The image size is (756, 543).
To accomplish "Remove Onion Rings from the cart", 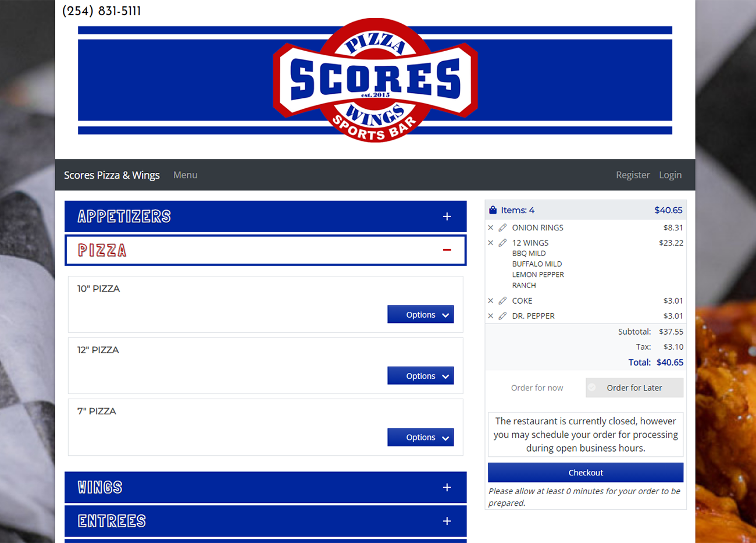I will [x=491, y=228].
